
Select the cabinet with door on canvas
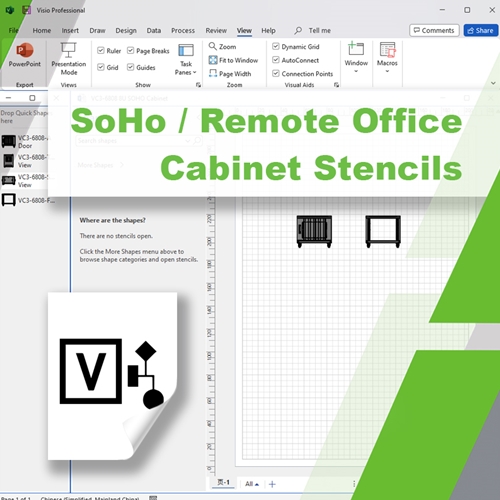click(x=314, y=231)
